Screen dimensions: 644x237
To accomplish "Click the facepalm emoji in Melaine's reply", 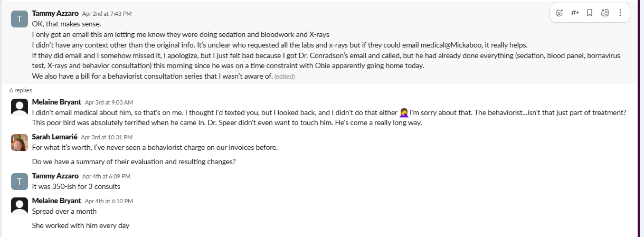I will click(x=404, y=112).
